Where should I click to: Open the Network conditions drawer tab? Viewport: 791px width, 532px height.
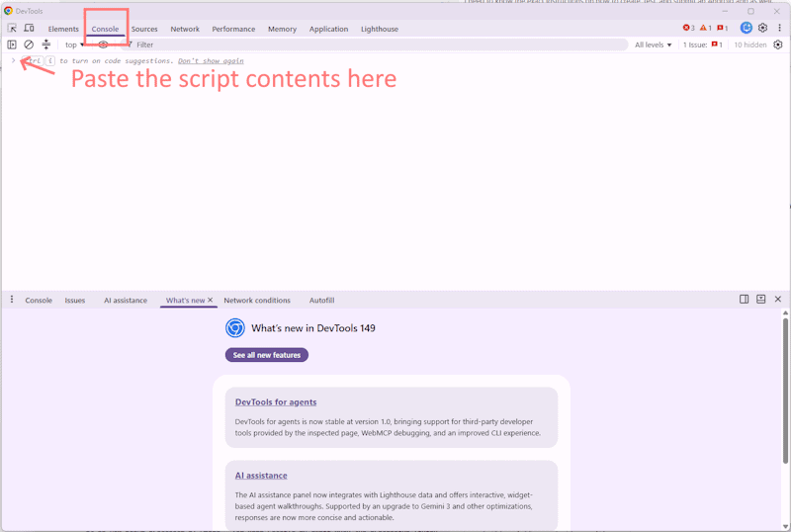(x=257, y=301)
